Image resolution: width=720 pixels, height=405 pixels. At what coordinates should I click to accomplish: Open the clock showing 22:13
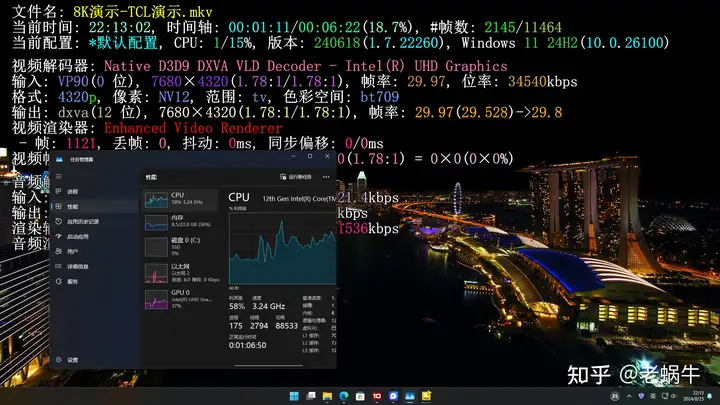[693, 396]
